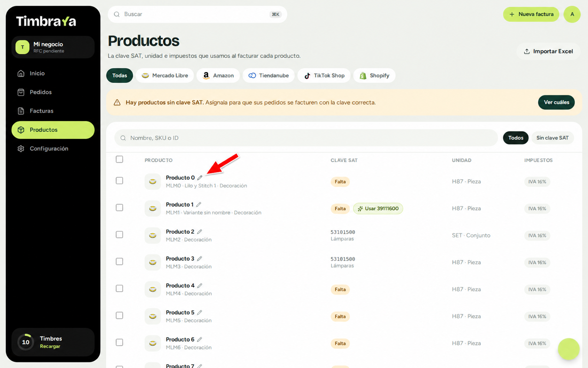Select Producto 5 with its checkbox
588x368 pixels.
click(x=119, y=315)
